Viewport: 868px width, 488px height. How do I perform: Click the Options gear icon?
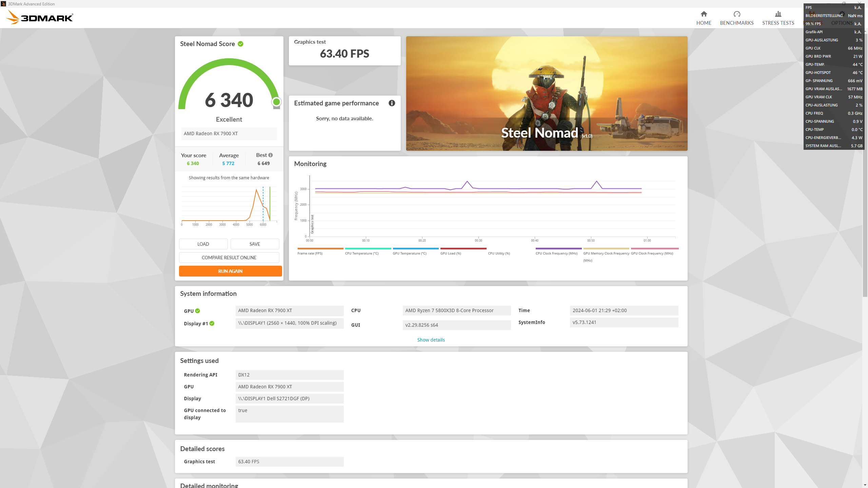coord(842,14)
